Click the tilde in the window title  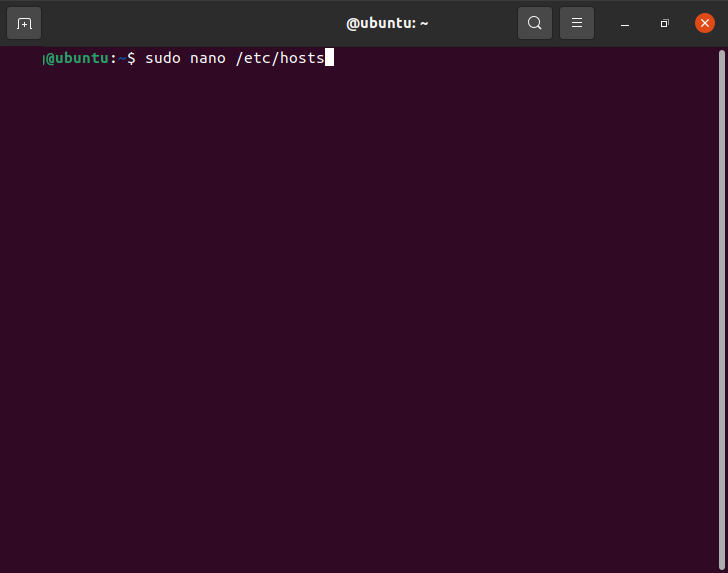coord(424,23)
